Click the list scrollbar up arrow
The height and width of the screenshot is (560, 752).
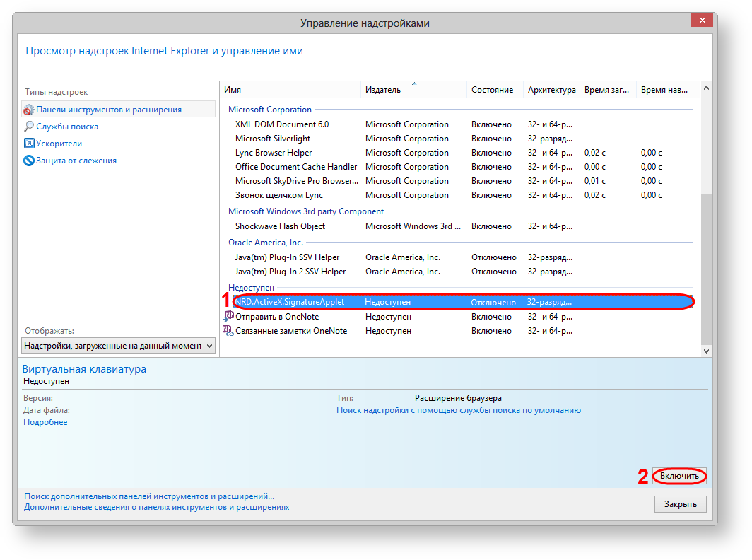click(x=706, y=88)
